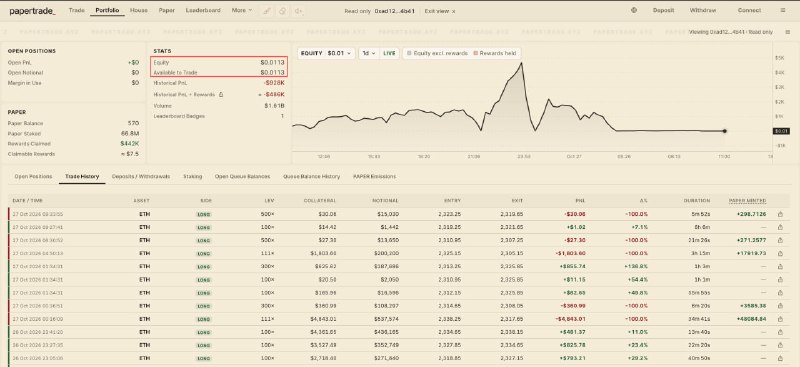Open the Open Queue Balances tab
This screenshot has width=800, height=367.
(x=242, y=177)
